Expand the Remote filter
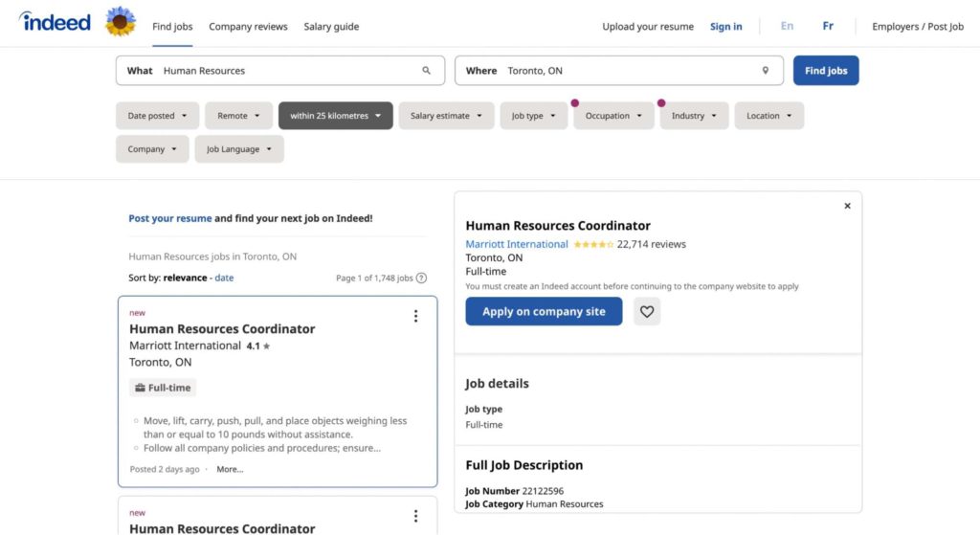This screenshot has height=535, width=980. tap(238, 116)
